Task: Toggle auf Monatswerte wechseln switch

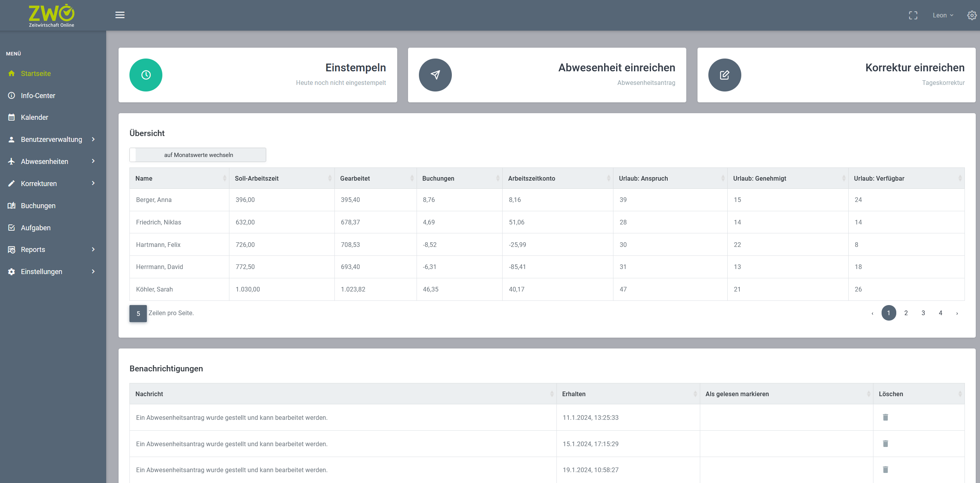Action: pos(198,155)
